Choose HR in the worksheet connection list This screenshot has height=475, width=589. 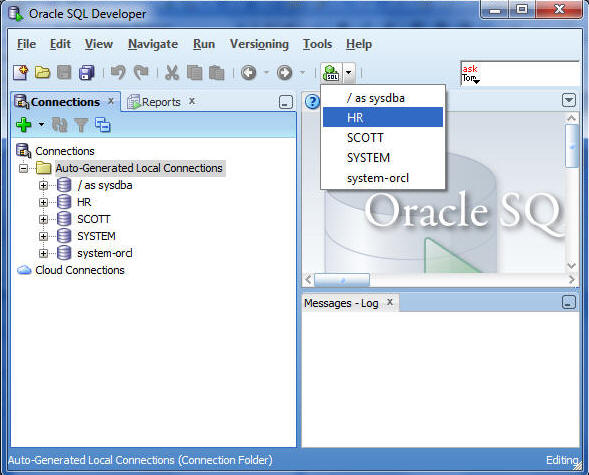click(383, 118)
